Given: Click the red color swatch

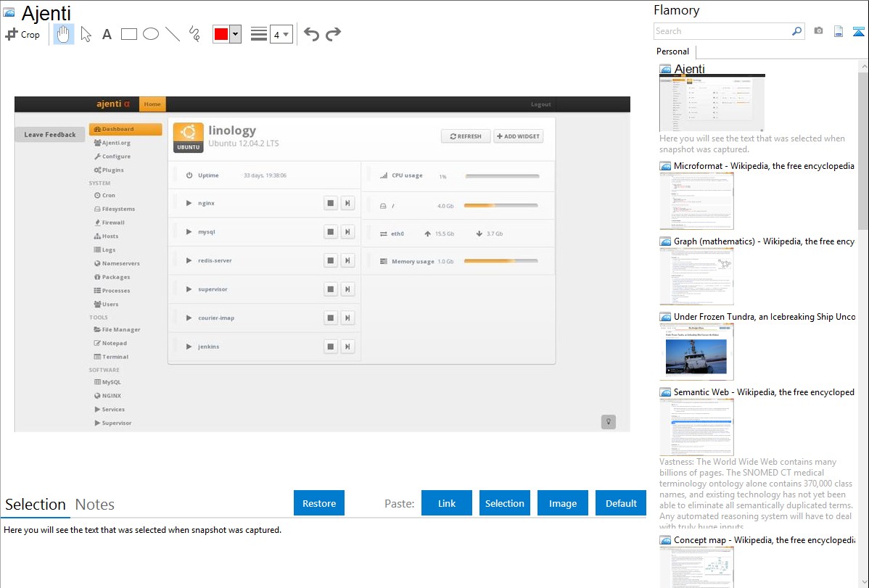Looking at the screenshot, I should pyautogui.click(x=221, y=34).
